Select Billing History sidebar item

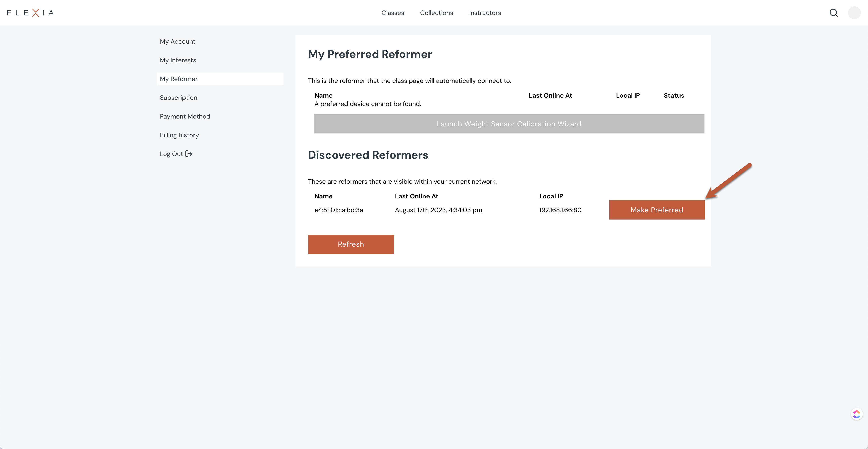pos(179,135)
